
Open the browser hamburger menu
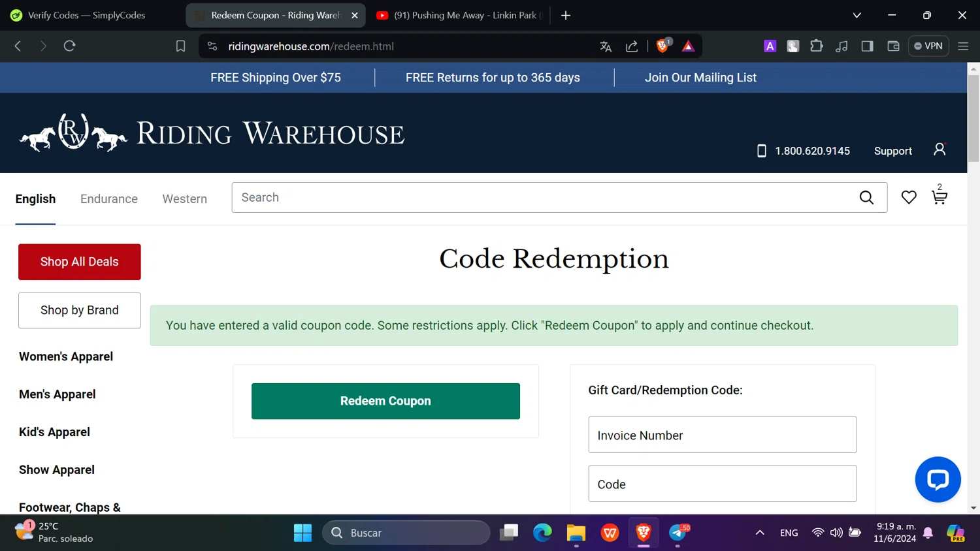(x=963, y=46)
